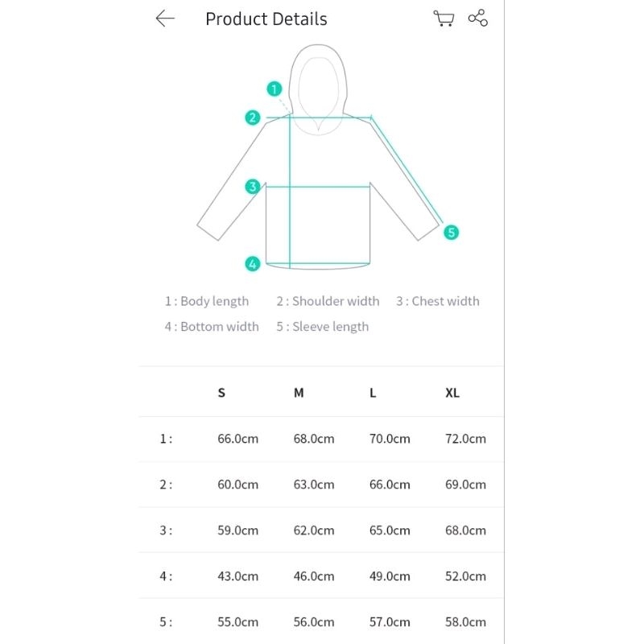644x644 pixels.
Task: Tap the 69.0cm XL shoulder value
Action: point(465,485)
